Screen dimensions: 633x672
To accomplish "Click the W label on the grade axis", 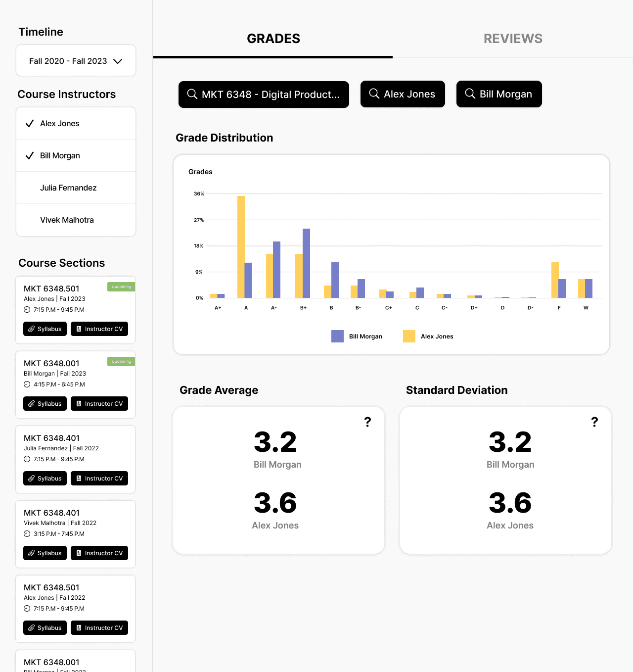I will 586,308.
